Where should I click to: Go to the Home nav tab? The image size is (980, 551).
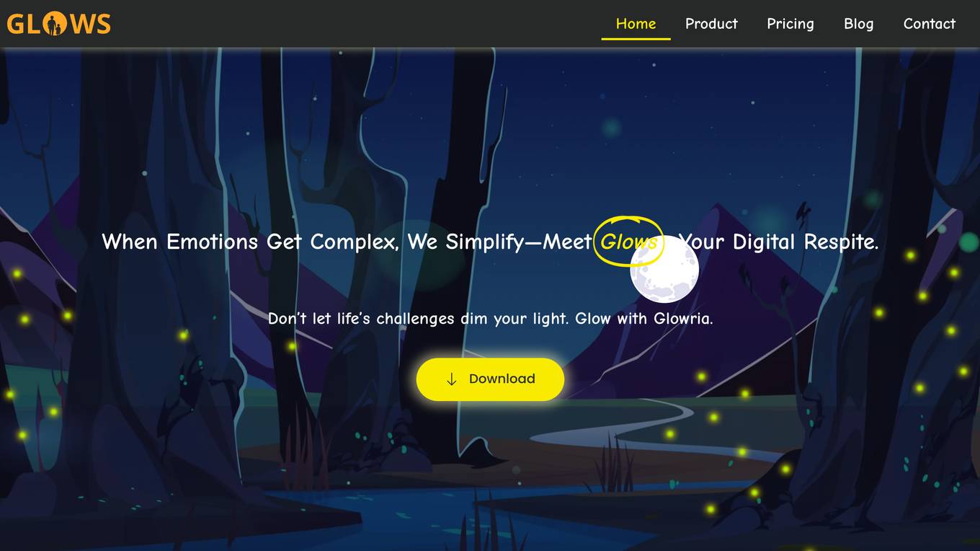(x=636, y=24)
